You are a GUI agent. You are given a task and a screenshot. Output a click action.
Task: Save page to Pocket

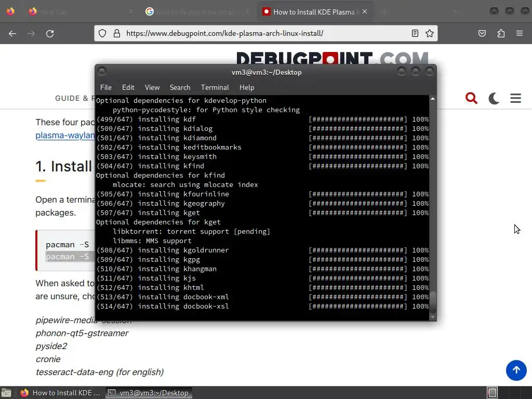coord(482,33)
